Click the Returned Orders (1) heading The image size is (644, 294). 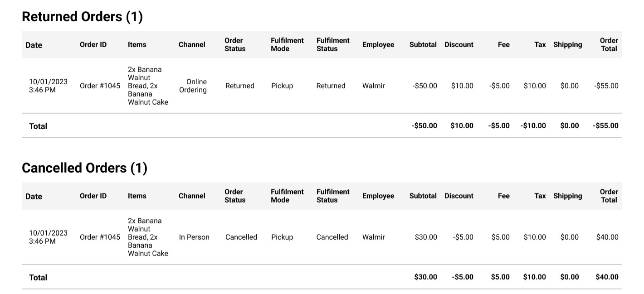tap(82, 17)
